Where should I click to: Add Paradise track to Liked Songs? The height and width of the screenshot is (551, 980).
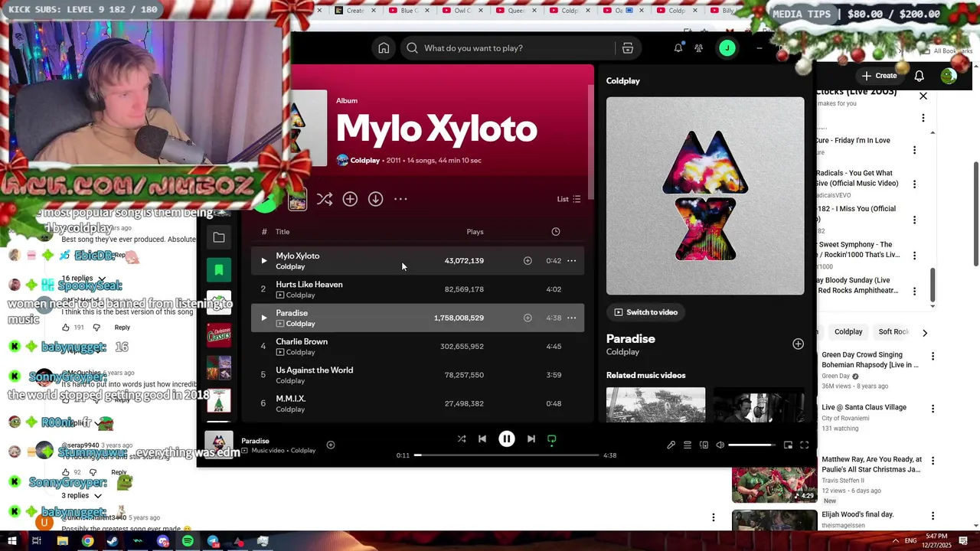coord(528,318)
